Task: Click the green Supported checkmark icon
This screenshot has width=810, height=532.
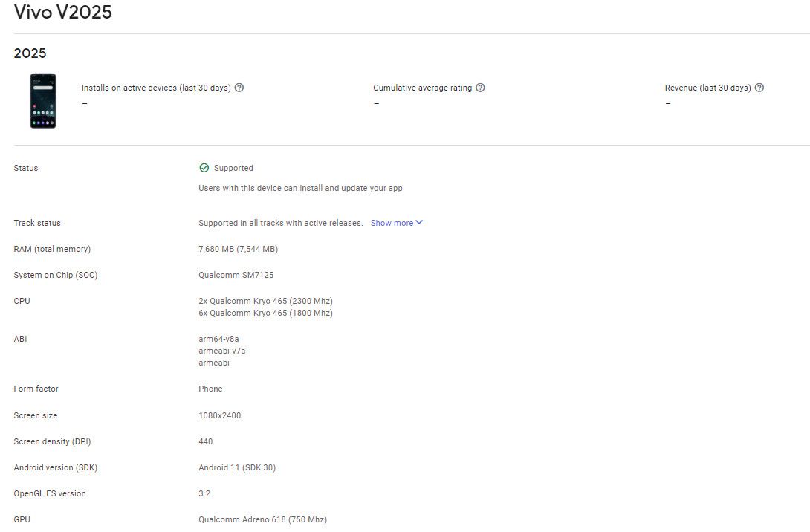Action: pyautogui.click(x=204, y=168)
